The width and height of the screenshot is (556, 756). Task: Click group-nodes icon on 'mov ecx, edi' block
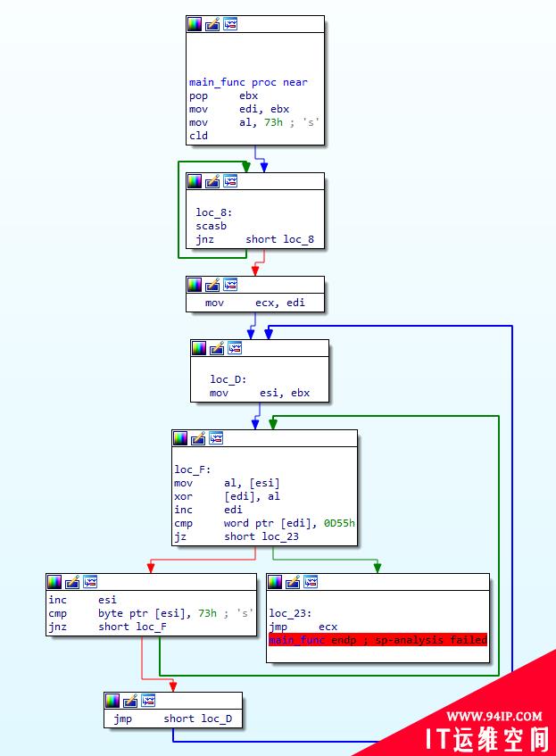pos(230,285)
